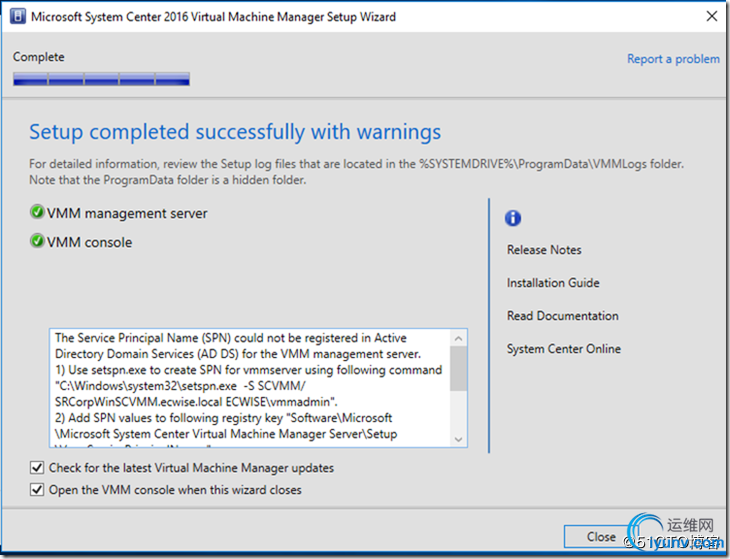This screenshot has width=730, height=559.
Task: Click the green check beside VMM management server
Action: coord(37,212)
